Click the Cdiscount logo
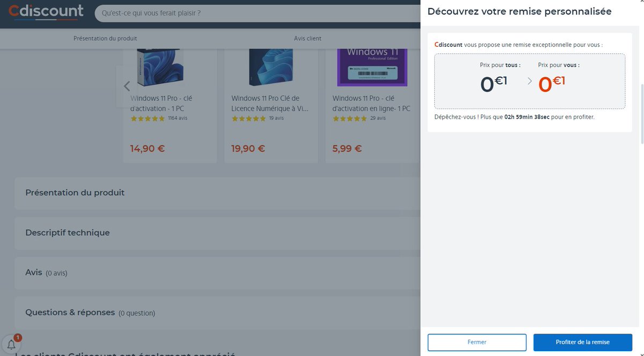Viewport: 644px width, 356px height. pyautogui.click(x=47, y=11)
